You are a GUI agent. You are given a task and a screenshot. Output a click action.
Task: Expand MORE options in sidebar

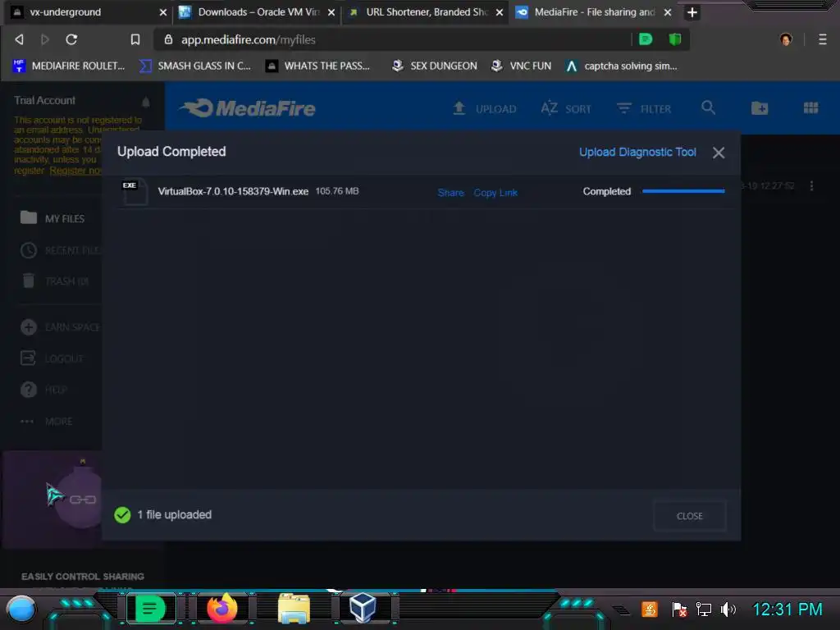pos(46,421)
